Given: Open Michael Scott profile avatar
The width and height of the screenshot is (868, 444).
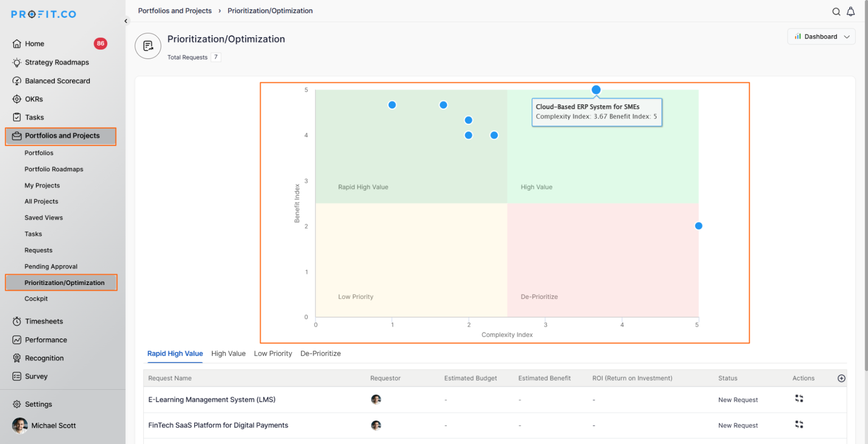Looking at the screenshot, I should click(x=20, y=426).
